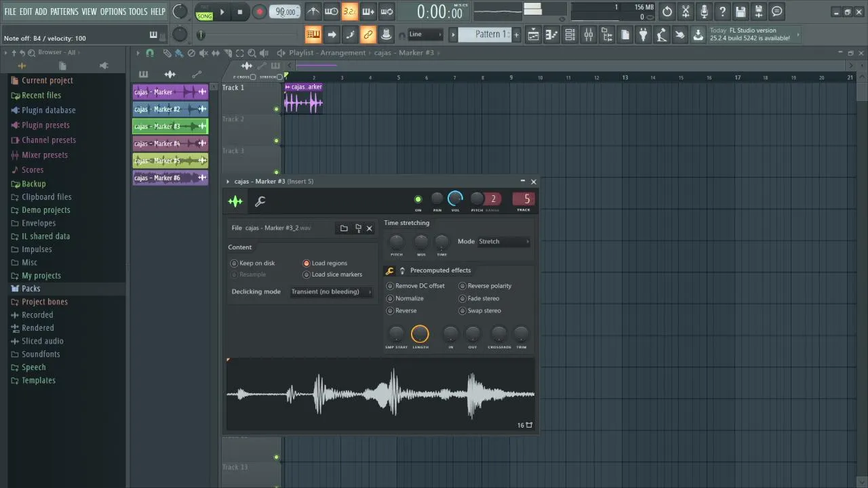The image size is (868, 488).
Task: Select Load regions option
Action: [325, 263]
